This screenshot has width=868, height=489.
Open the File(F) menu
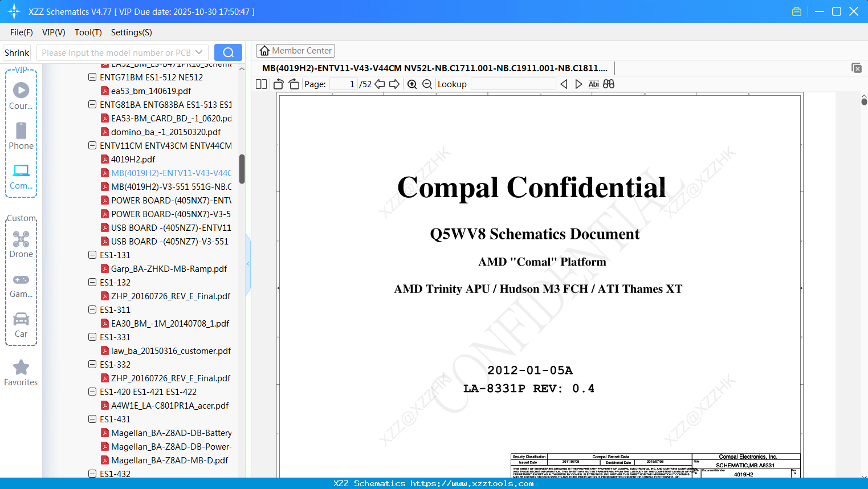(22, 32)
